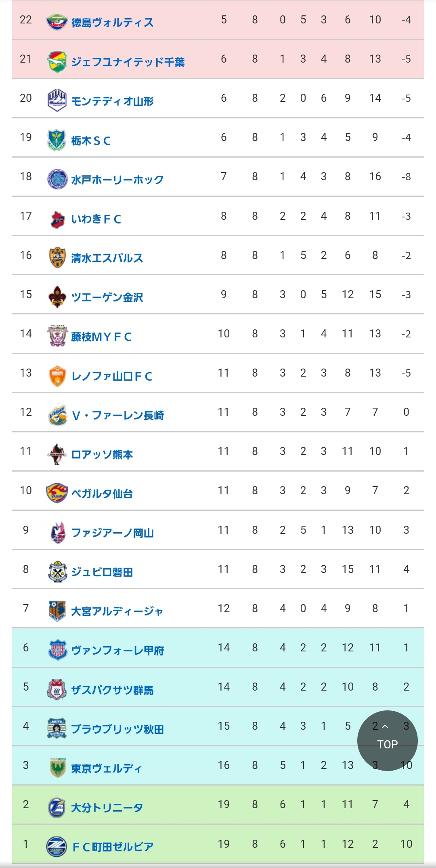Tap the ジュビロ磐田 club crest
This screenshot has width=436, height=868.
(57, 571)
